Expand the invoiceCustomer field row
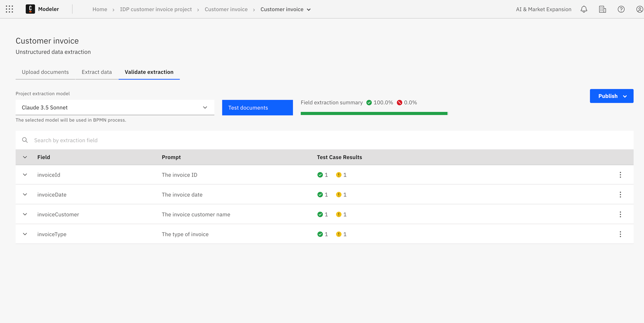 pos(24,214)
